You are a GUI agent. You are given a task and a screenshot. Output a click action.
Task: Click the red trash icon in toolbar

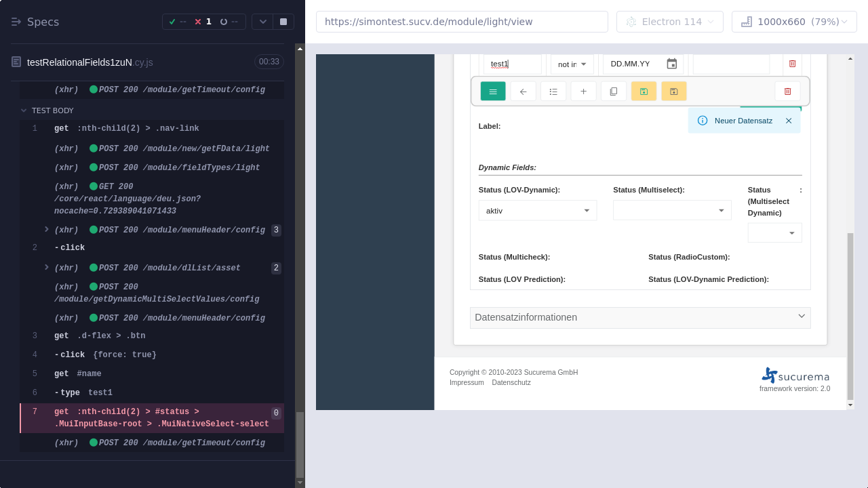pyautogui.click(x=787, y=91)
